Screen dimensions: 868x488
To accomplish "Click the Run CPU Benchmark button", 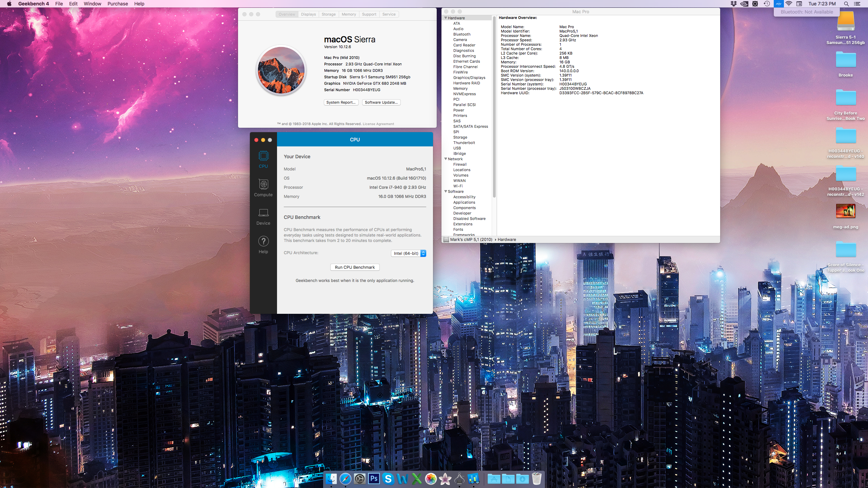I will (x=355, y=267).
